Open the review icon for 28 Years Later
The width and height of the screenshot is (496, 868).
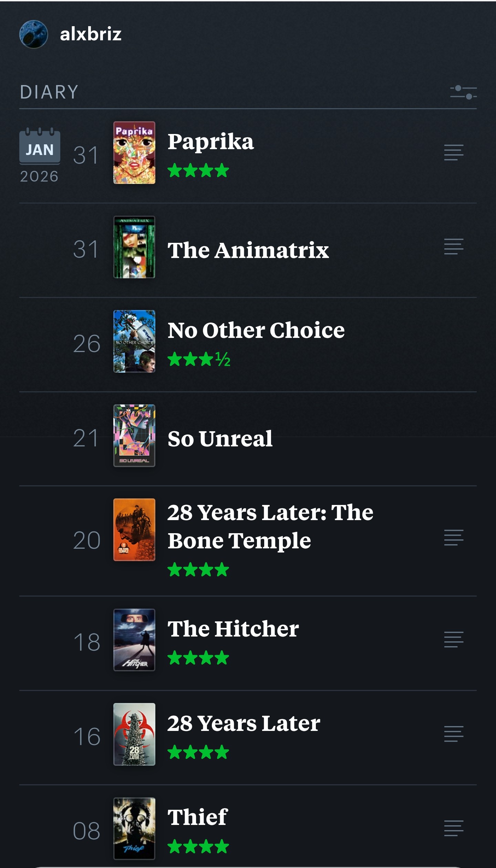tap(454, 734)
